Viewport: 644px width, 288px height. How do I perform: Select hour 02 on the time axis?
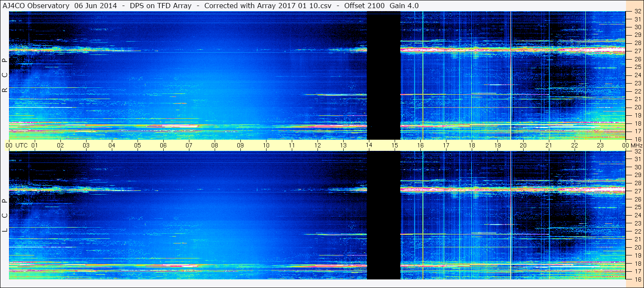pos(60,145)
